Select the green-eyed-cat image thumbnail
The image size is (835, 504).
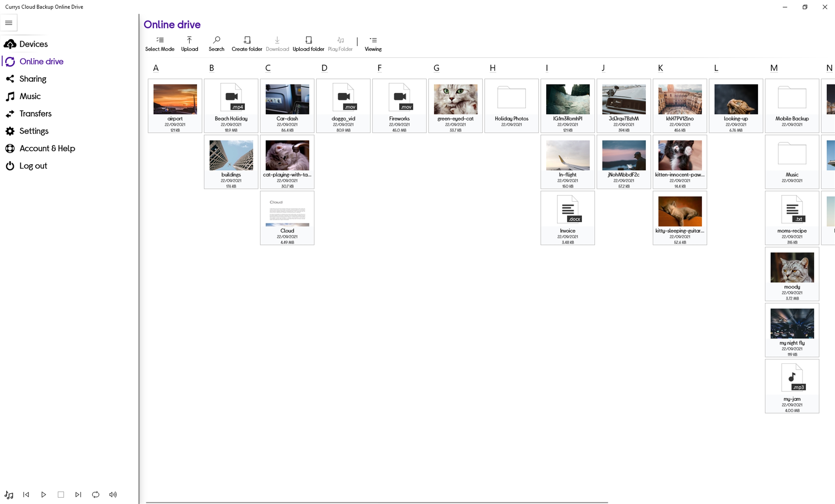[455, 99]
